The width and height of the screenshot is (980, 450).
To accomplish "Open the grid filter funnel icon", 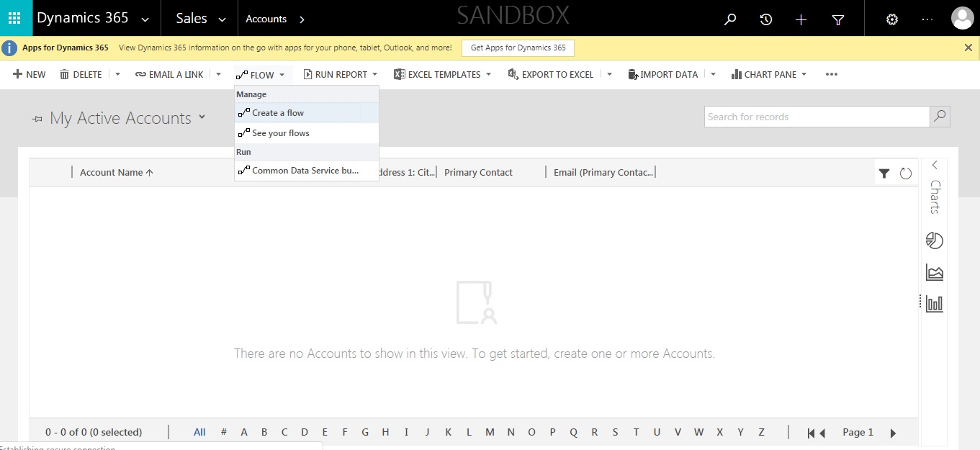I will point(884,173).
